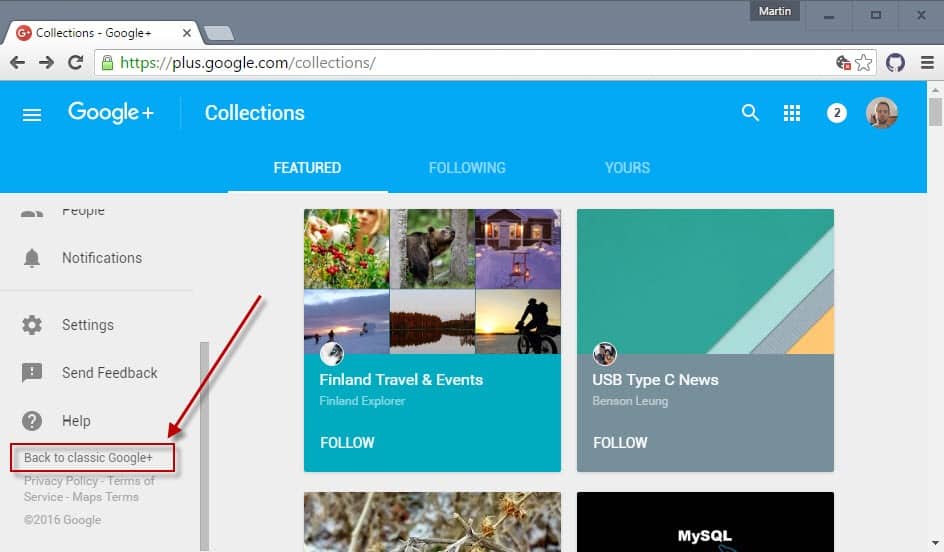Follow the USB Type C News collection
The image size is (944, 552).
(x=620, y=442)
